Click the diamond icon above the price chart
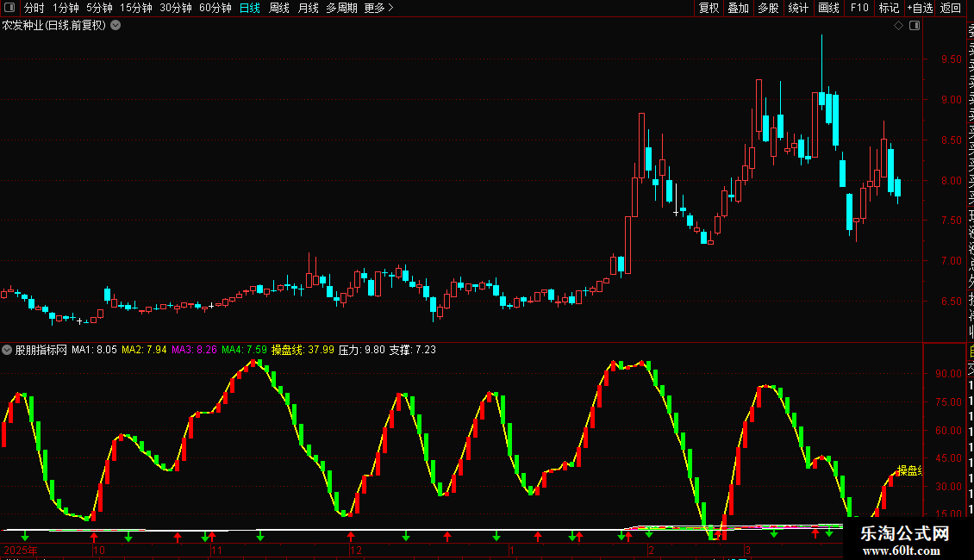The height and width of the screenshot is (560, 974). (898, 26)
